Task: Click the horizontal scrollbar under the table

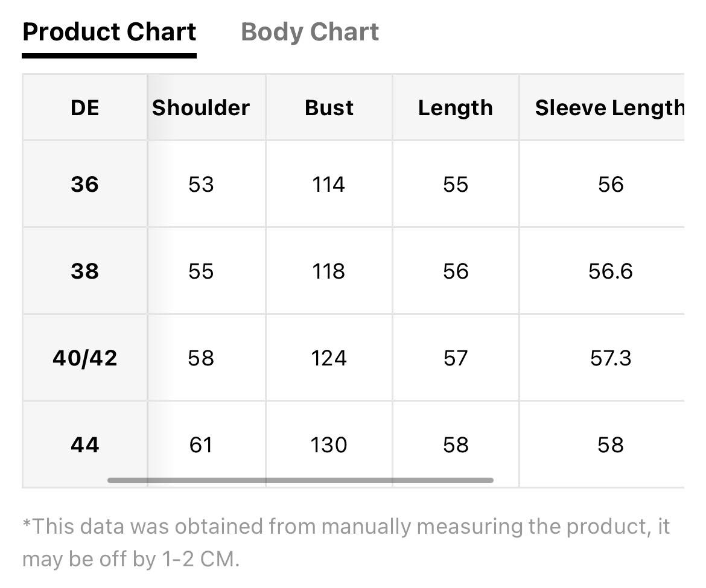Action: 301,480
